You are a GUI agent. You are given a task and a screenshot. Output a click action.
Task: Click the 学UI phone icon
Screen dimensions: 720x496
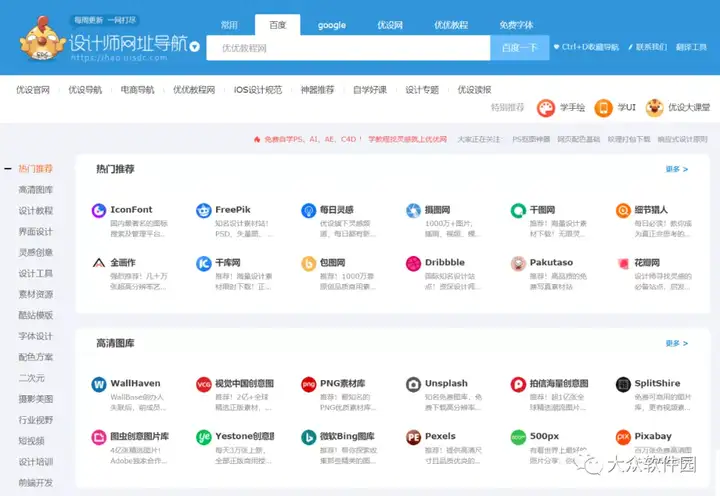point(603,108)
